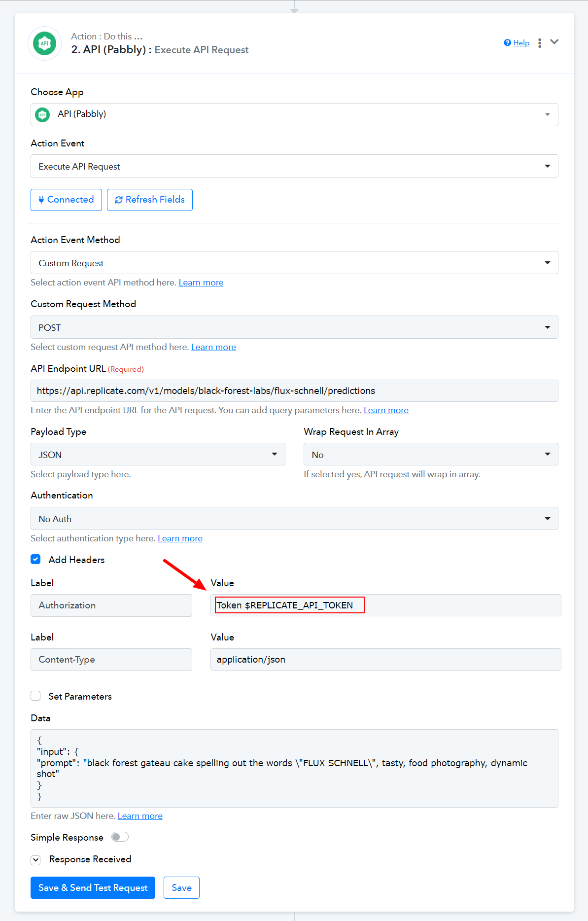
Task: Click the small app icon in Choose App field
Action: (42, 115)
